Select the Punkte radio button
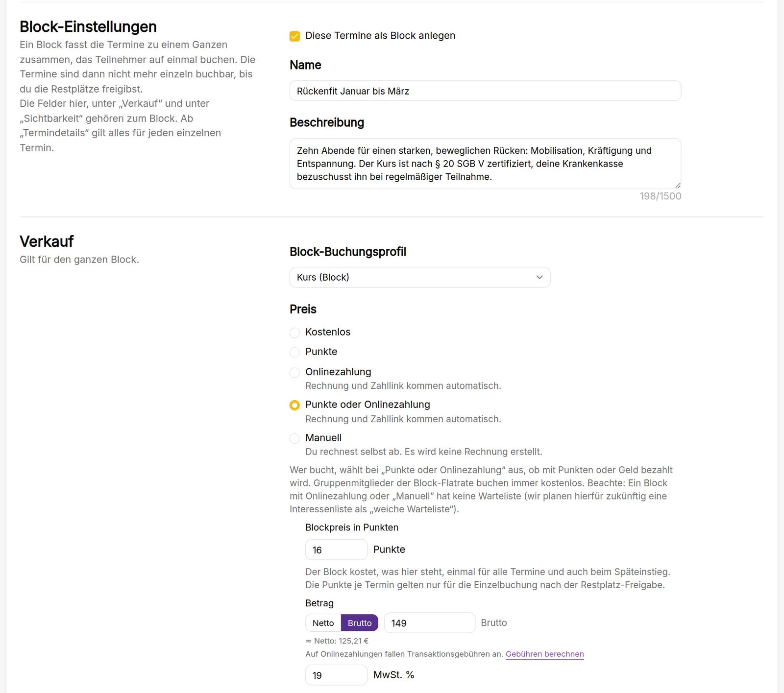This screenshot has width=784, height=693. coord(294,352)
